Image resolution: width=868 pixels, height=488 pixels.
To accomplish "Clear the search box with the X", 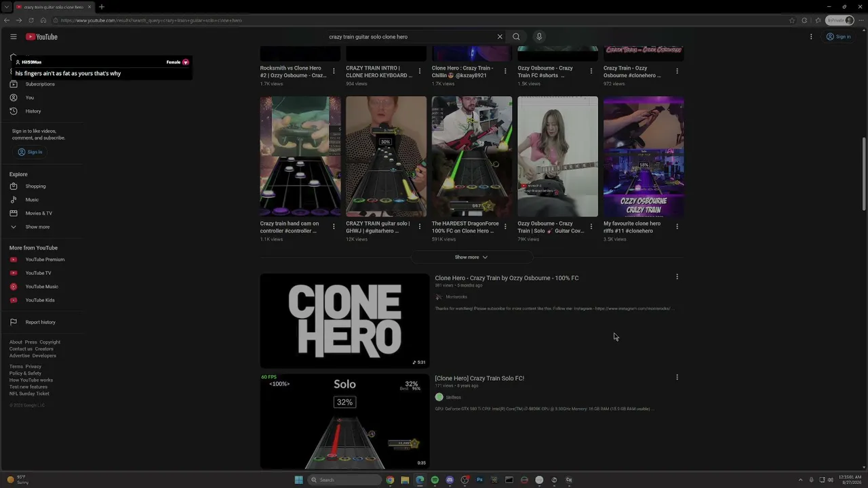I will pos(500,37).
